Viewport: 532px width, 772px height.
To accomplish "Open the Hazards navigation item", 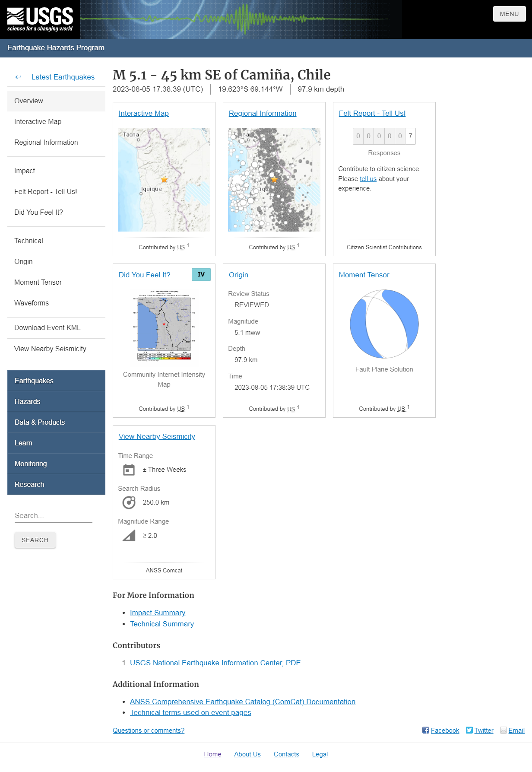I will pyautogui.click(x=56, y=401).
